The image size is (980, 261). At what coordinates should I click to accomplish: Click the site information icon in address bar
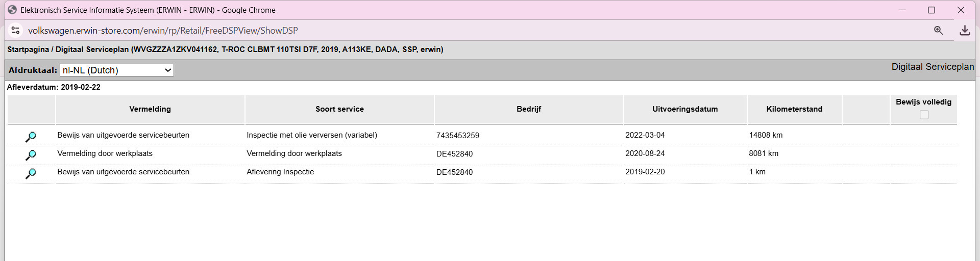[x=16, y=31]
